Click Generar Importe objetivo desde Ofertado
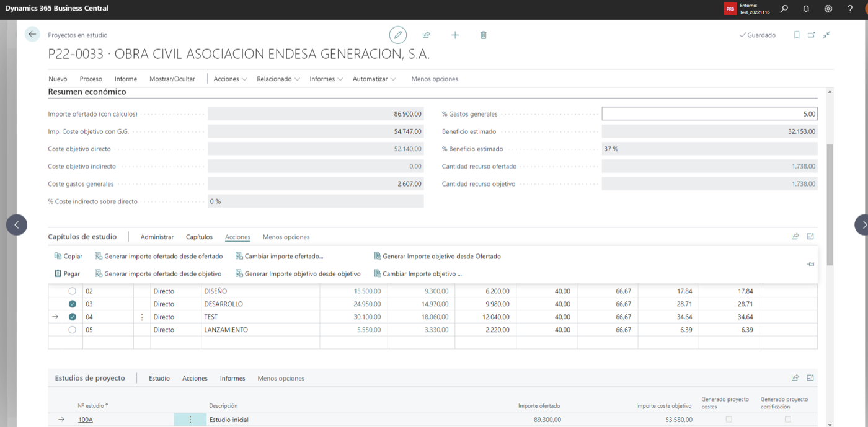Viewport: 868px width, 427px height. tap(437, 256)
